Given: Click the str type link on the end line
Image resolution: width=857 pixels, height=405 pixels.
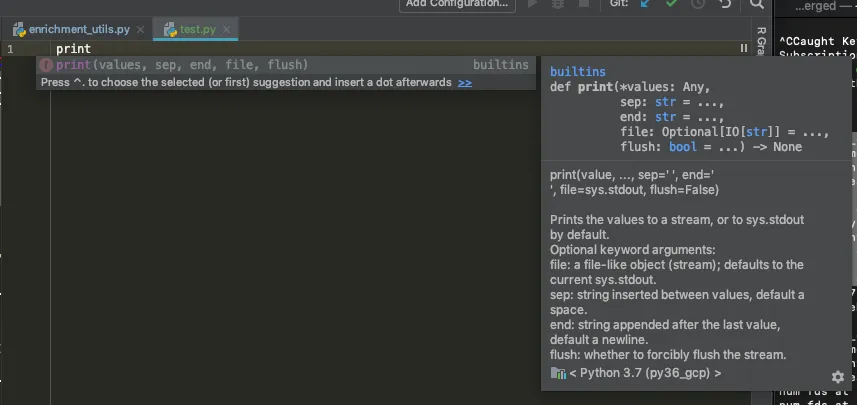Looking at the screenshot, I should tap(665, 117).
